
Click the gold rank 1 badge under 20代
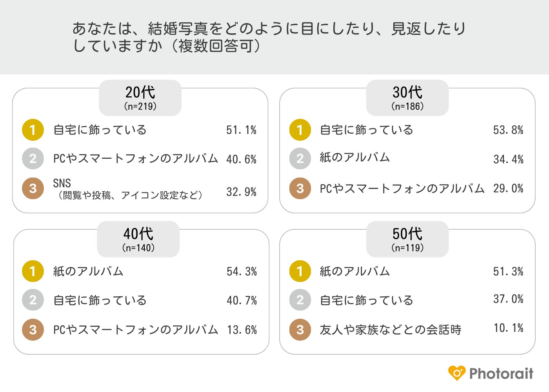point(33,130)
